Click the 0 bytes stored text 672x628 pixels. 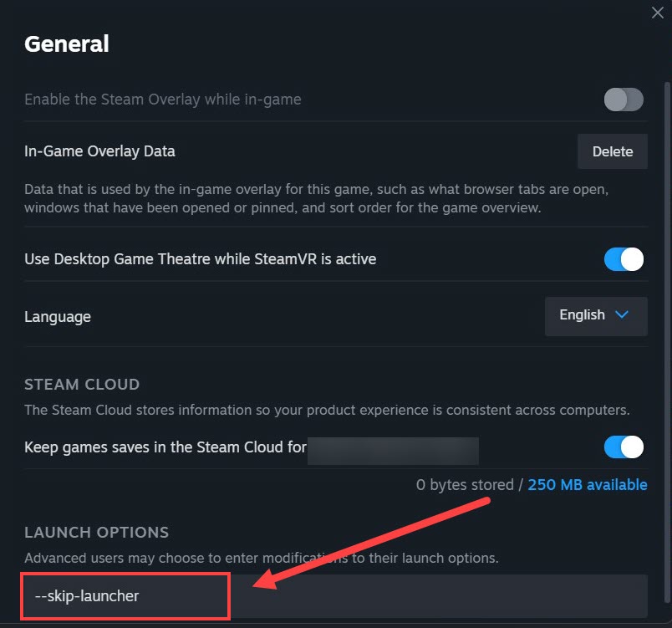[x=465, y=485]
